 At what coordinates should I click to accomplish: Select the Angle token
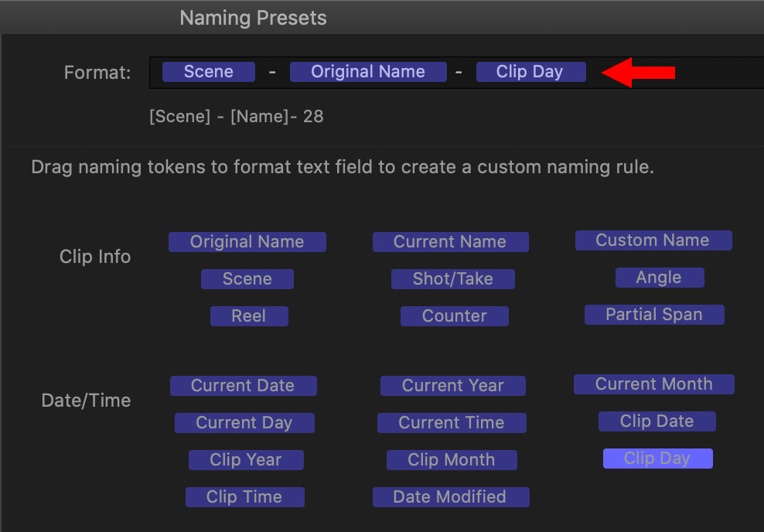click(x=660, y=277)
